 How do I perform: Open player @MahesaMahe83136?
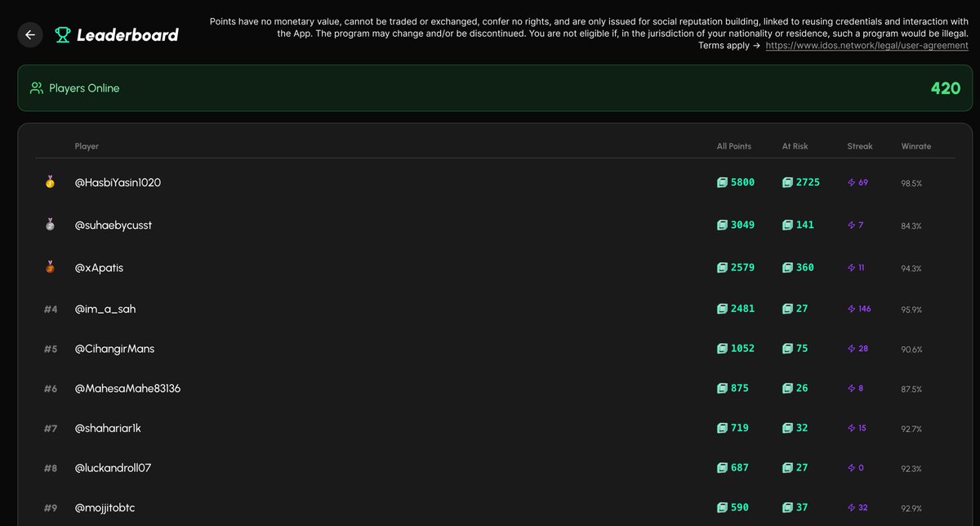coord(127,388)
